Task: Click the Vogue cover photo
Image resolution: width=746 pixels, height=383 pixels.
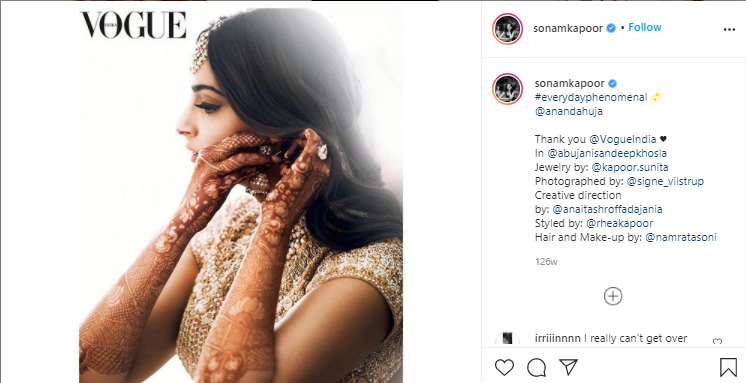Action: click(x=241, y=195)
